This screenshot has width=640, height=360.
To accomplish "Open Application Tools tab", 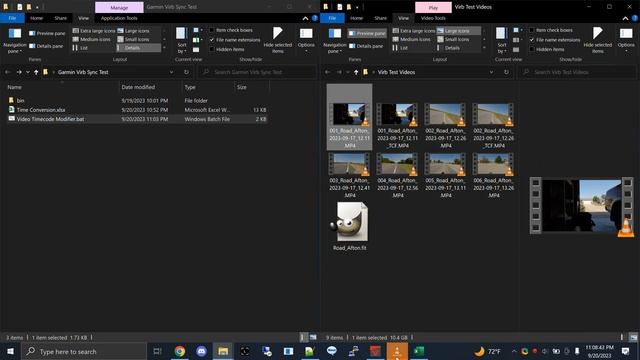I will pos(119,18).
